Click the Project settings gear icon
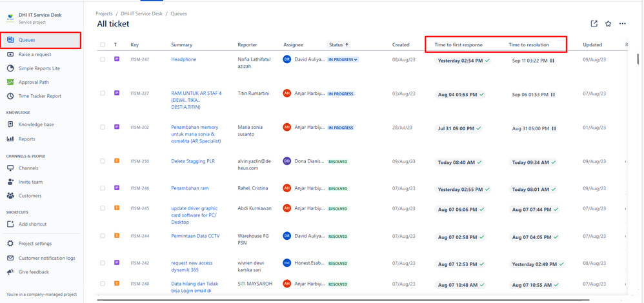 tap(11, 244)
